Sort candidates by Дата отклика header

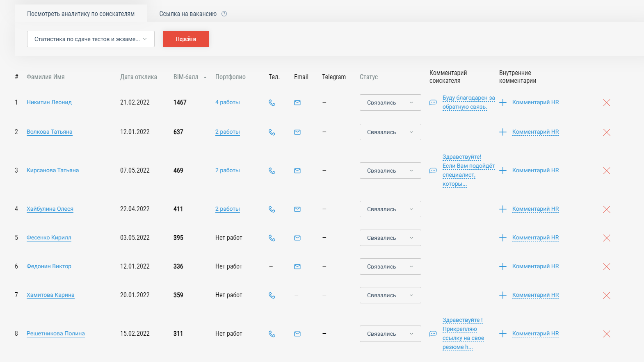pyautogui.click(x=138, y=77)
